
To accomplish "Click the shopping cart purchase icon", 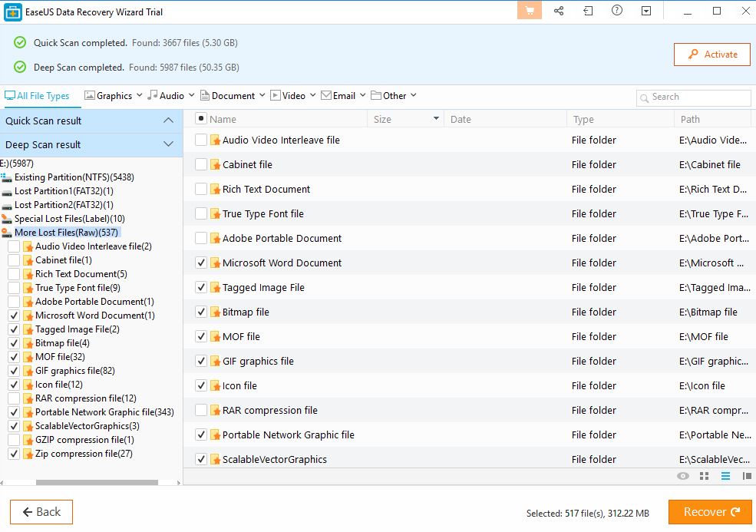I will (530, 11).
